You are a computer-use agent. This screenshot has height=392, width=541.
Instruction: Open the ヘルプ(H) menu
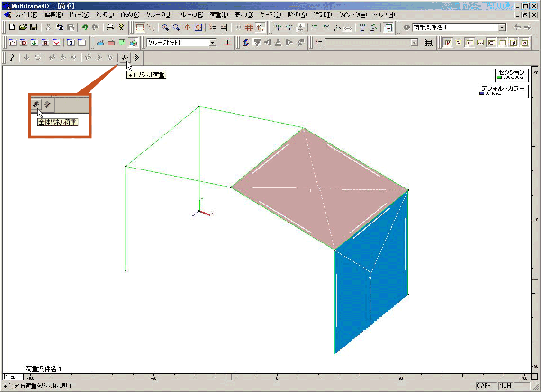click(384, 15)
